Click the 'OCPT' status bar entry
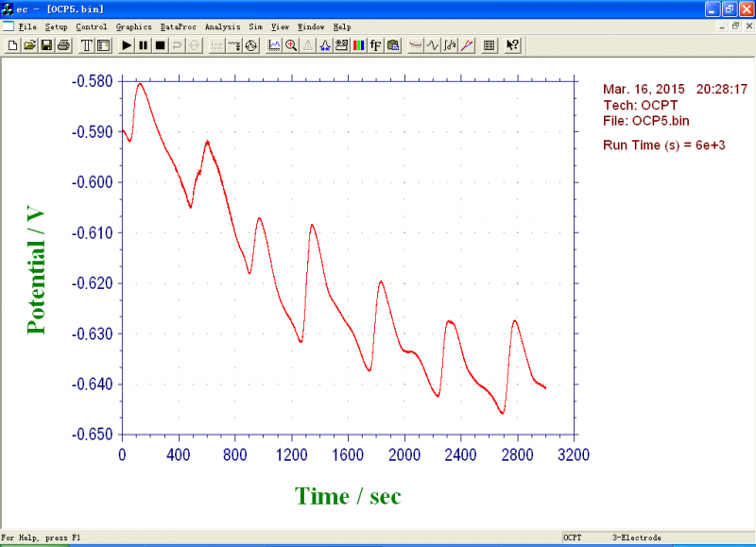 point(573,538)
